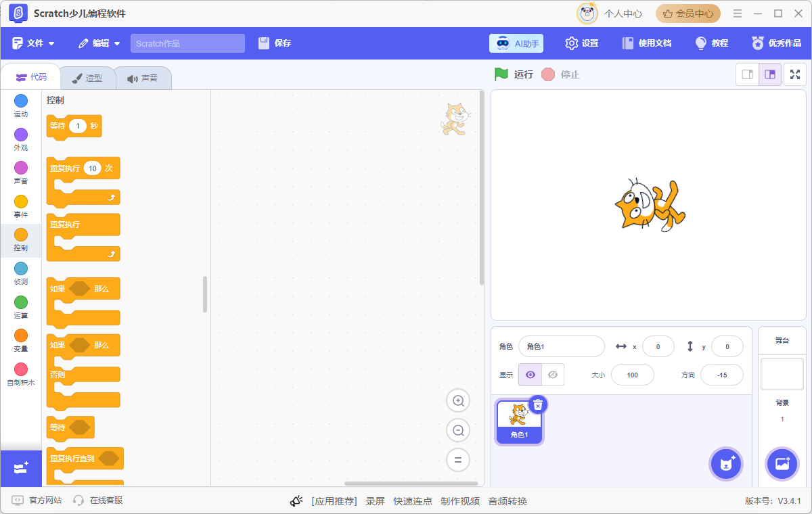Open 使用文档 documentation

[x=647, y=43]
